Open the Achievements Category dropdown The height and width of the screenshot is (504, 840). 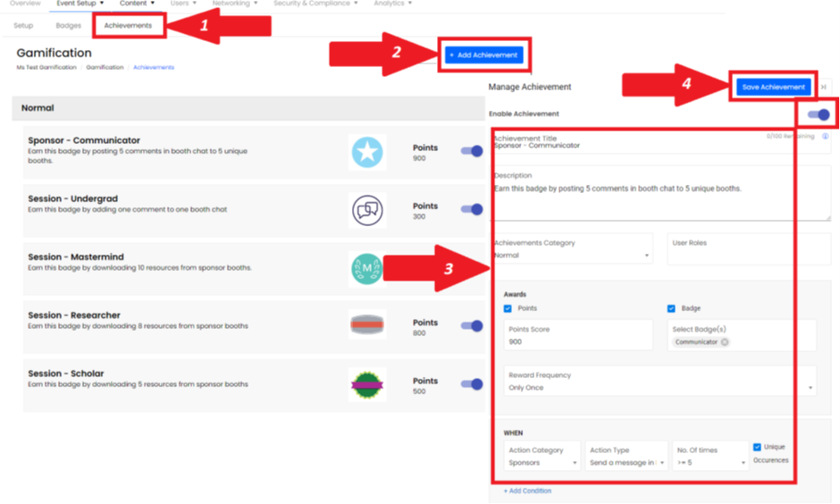coord(572,256)
